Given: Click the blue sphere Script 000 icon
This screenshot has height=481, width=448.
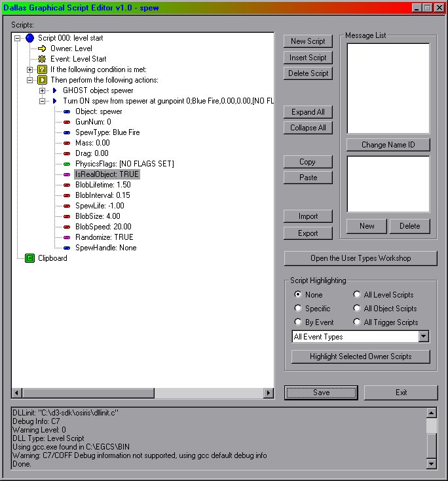Looking at the screenshot, I should click(x=29, y=38).
